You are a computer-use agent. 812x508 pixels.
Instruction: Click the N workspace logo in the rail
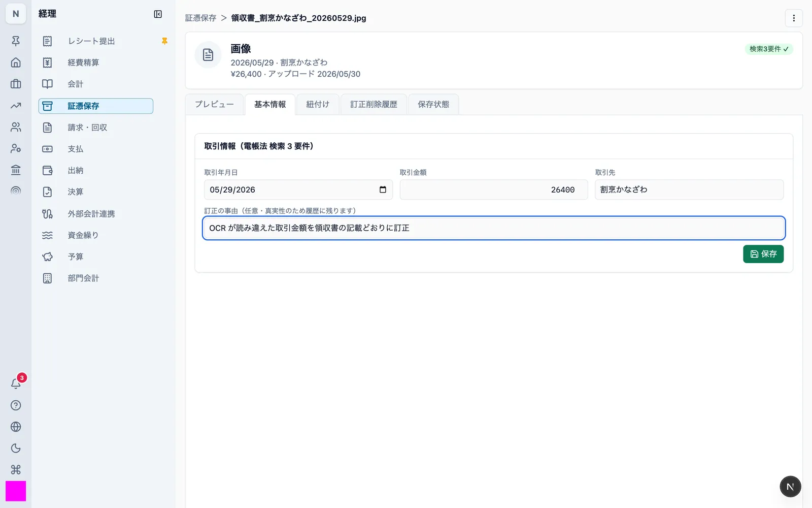16,14
